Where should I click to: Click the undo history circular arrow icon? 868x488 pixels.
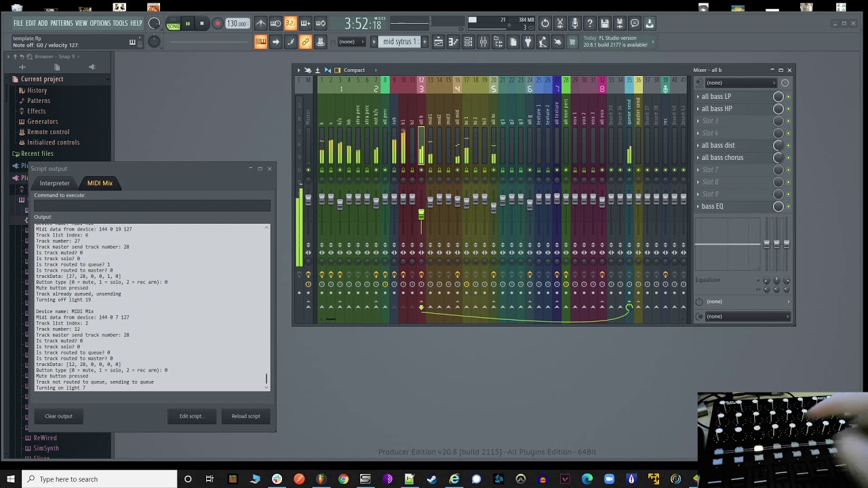[545, 24]
